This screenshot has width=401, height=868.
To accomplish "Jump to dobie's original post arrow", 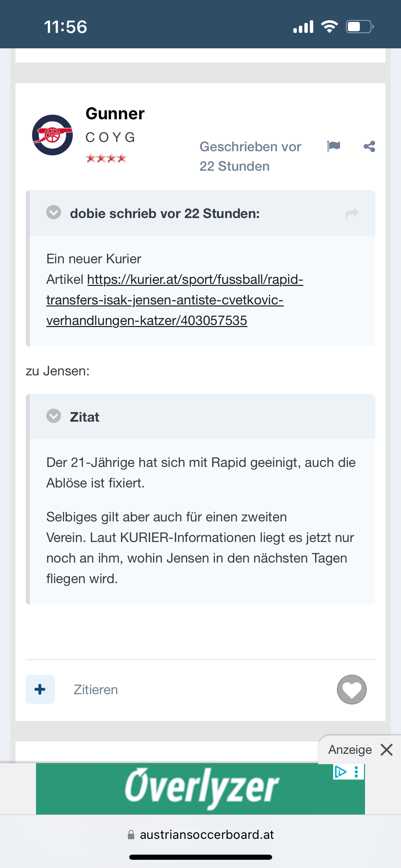I will point(352,214).
